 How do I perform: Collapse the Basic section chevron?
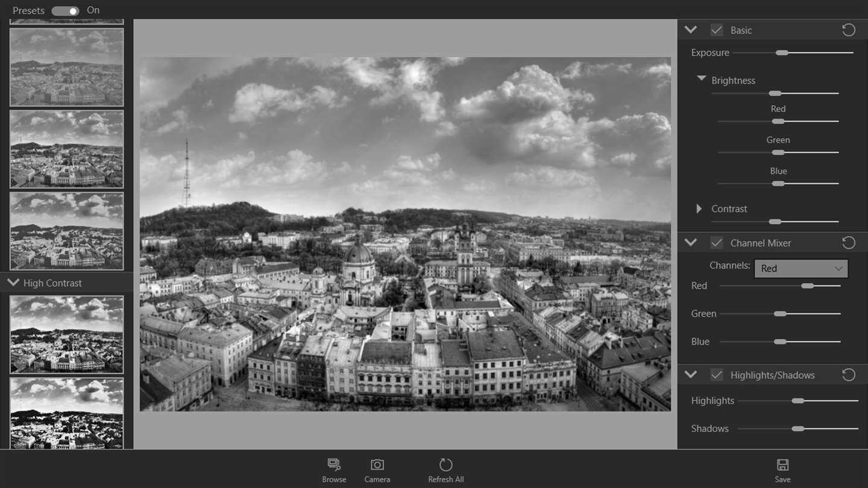[x=691, y=30]
